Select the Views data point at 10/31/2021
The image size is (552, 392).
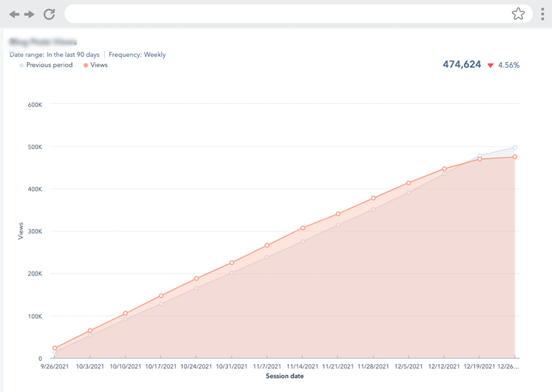tap(232, 263)
